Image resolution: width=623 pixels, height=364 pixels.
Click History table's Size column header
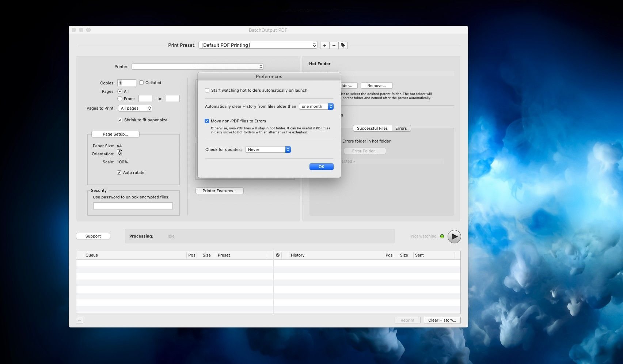[x=404, y=255]
